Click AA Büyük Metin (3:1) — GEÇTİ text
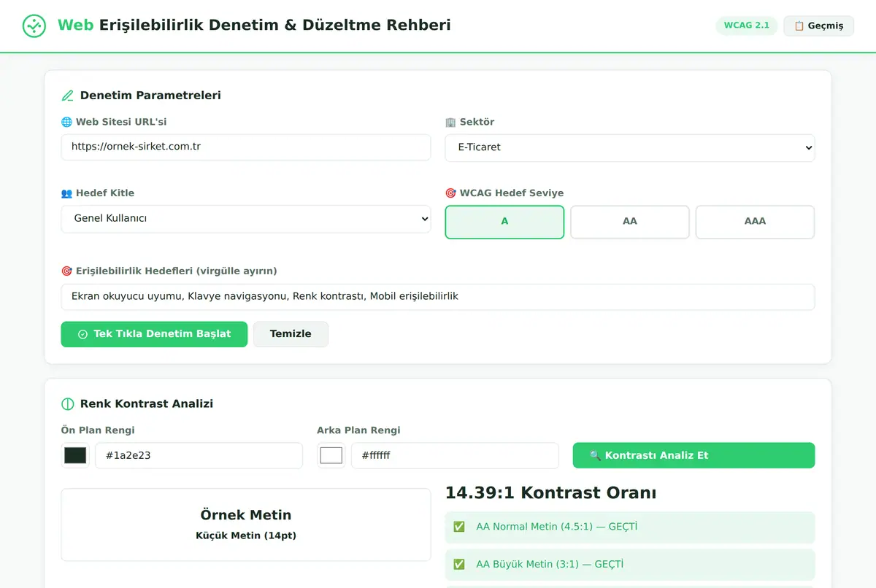 click(550, 565)
